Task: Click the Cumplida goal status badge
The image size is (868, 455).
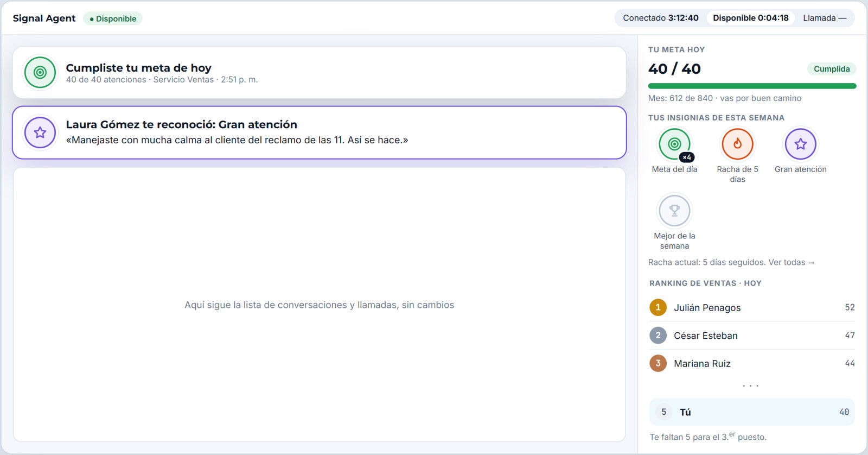Action: 832,69
